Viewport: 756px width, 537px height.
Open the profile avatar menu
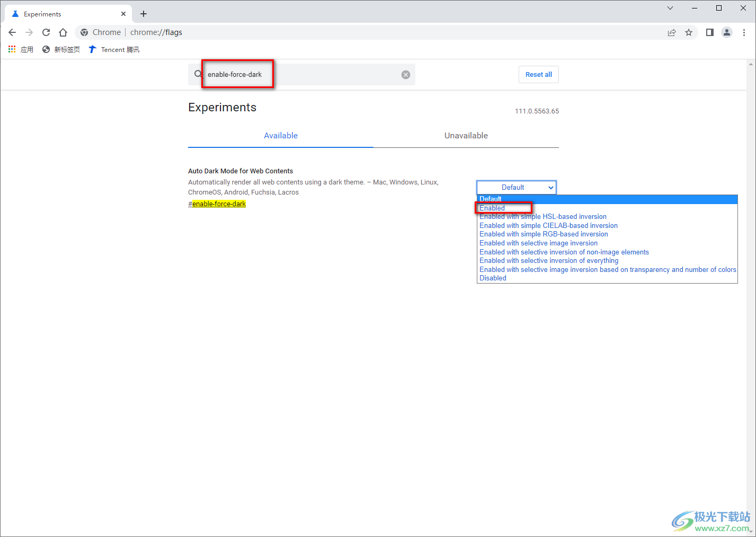click(727, 32)
